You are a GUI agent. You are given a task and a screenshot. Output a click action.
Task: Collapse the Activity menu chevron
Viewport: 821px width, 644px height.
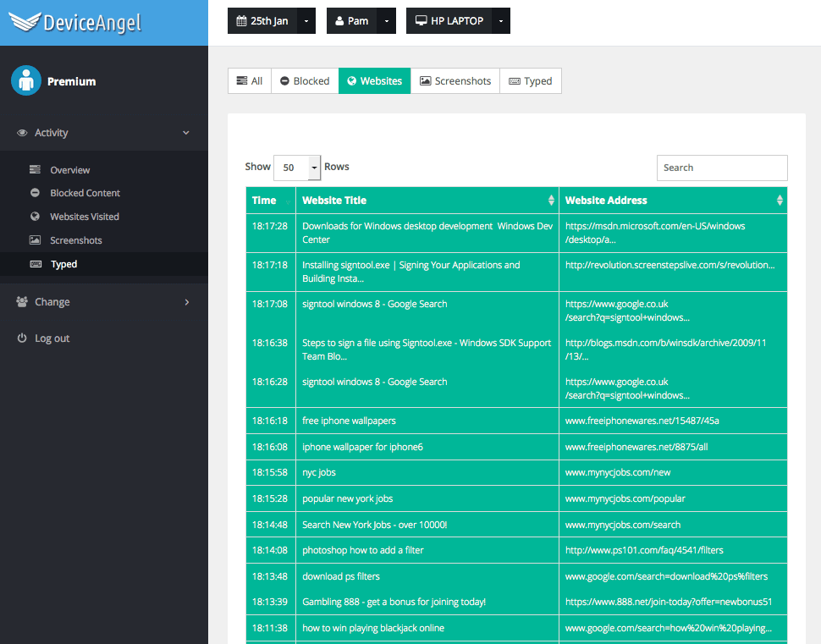(186, 133)
